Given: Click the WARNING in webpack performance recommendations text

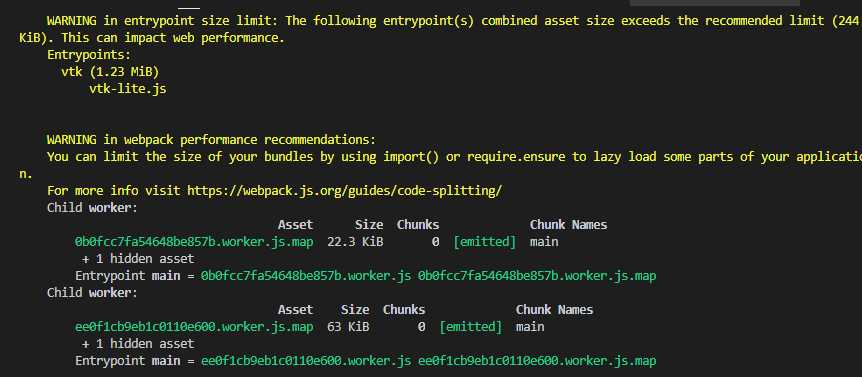Looking at the screenshot, I should [212, 140].
